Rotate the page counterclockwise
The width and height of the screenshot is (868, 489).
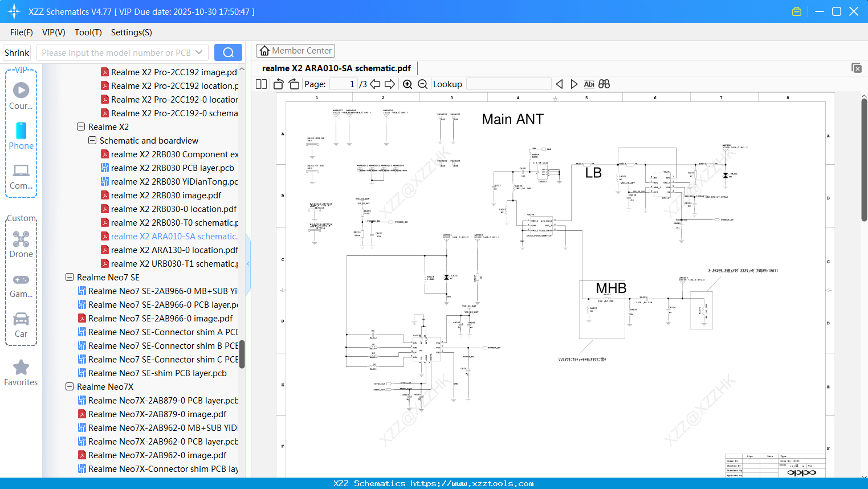(x=278, y=84)
